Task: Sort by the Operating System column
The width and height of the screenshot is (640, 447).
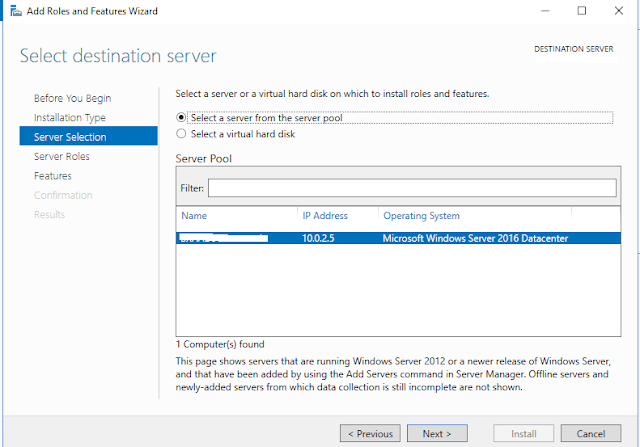Action: [x=421, y=216]
